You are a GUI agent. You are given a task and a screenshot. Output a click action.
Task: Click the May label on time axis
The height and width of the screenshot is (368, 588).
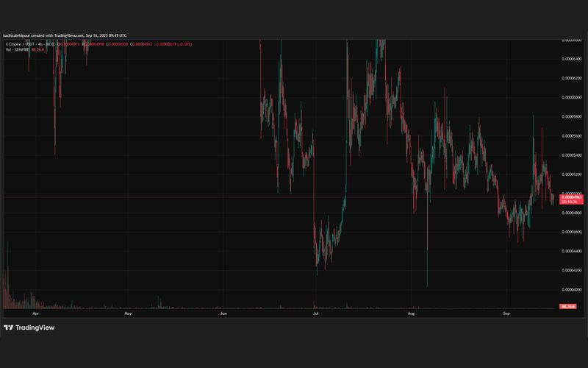click(x=128, y=314)
